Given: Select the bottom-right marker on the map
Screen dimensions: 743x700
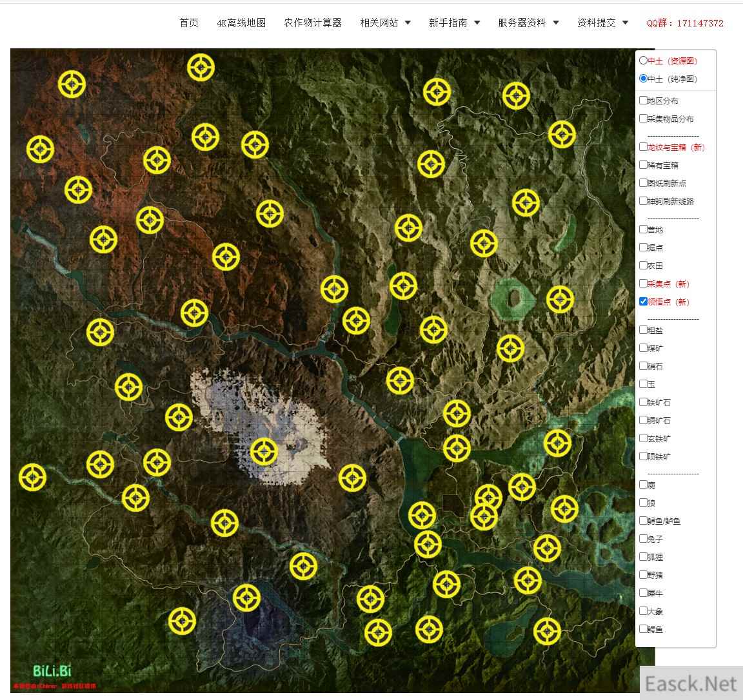Looking at the screenshot, I should pyautogui.click(x=547, y=630).
